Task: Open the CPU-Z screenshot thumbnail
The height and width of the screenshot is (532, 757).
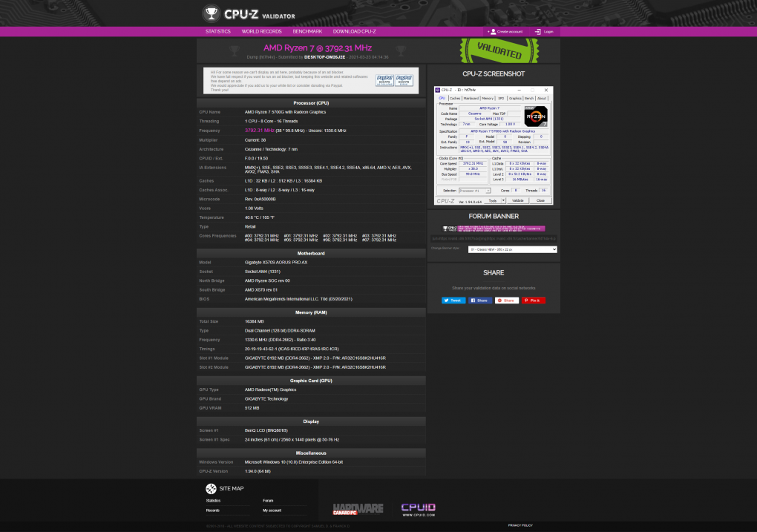Action: [x=494, y=145]
